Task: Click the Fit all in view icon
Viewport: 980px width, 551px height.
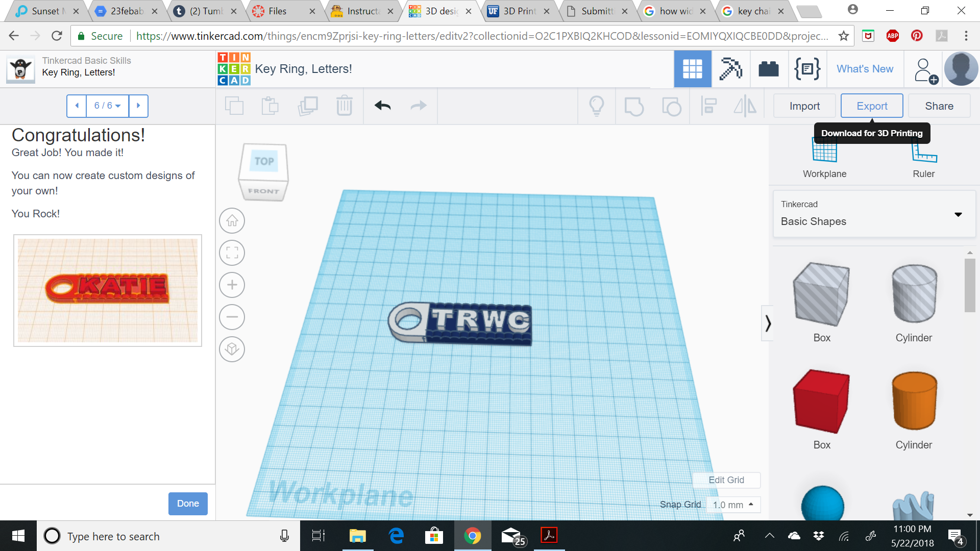Action: coord(232,253)
